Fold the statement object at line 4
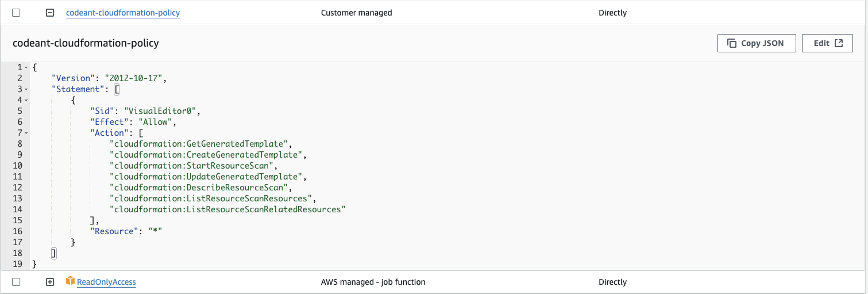Viewport: 868px width, 294px height. pyautogui.click(x=26, y=100)
